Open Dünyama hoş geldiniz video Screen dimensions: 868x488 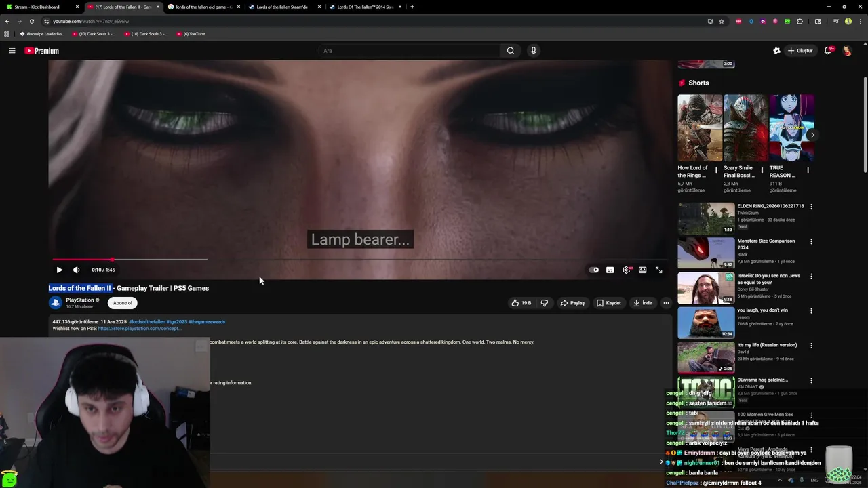(763, 380)
